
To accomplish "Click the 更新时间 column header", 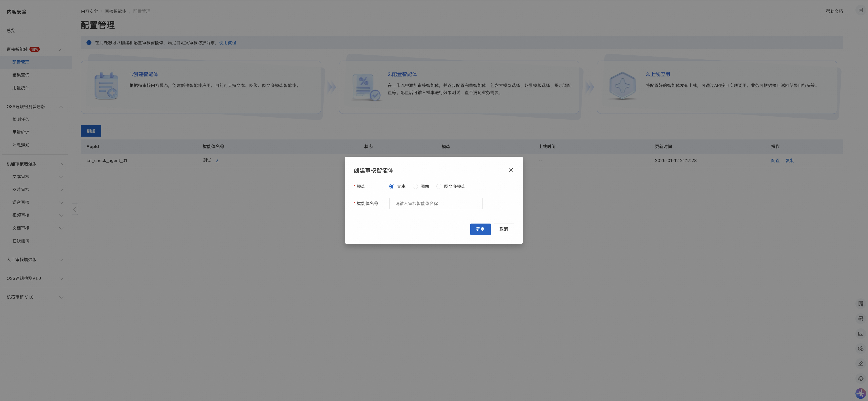I will coord(663,147).
